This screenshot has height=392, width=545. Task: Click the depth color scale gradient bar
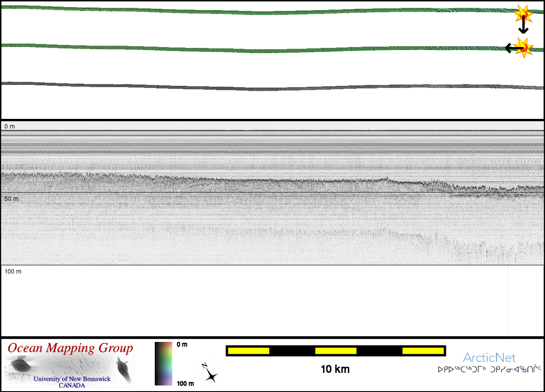coord(163,364)
